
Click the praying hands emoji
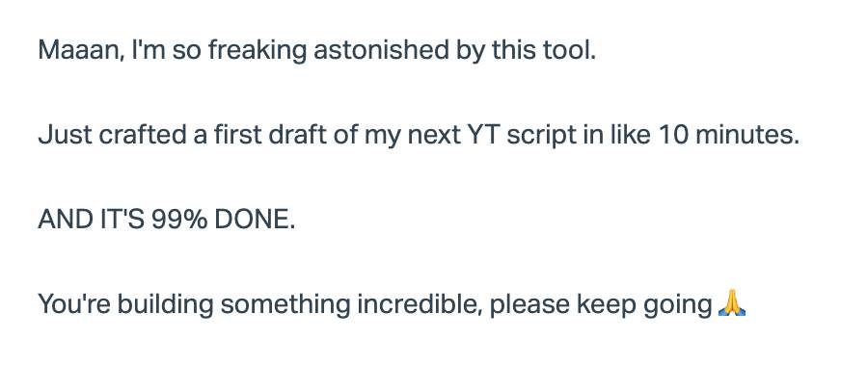pos(732,303)
